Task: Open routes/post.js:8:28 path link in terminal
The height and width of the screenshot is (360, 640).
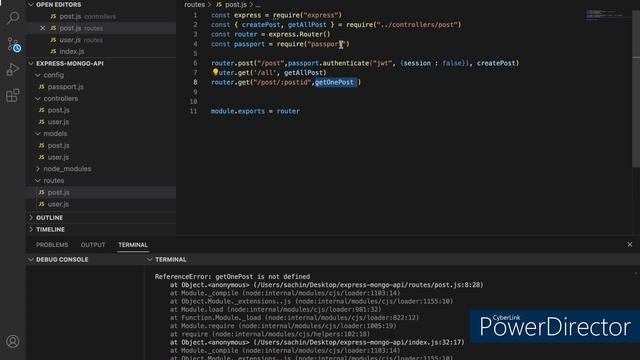Action: click(x=368, y=284)
